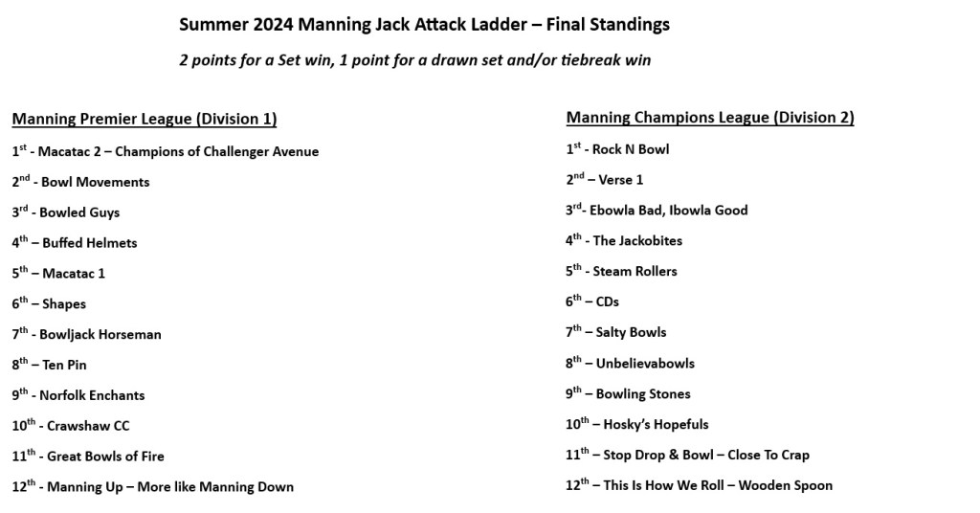Click 1st place Macatac 2 entry
This screenshot has height=513, width=980.
pos(166,151)
